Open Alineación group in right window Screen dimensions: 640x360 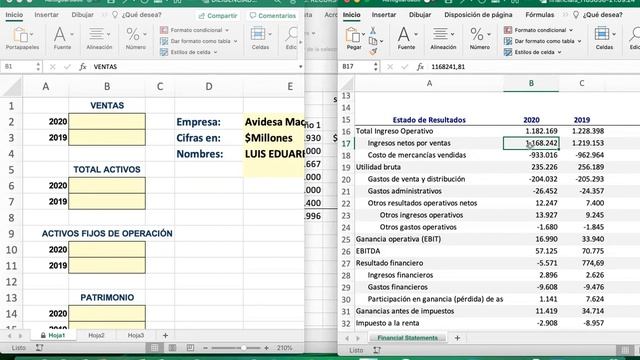pos(443,38)
